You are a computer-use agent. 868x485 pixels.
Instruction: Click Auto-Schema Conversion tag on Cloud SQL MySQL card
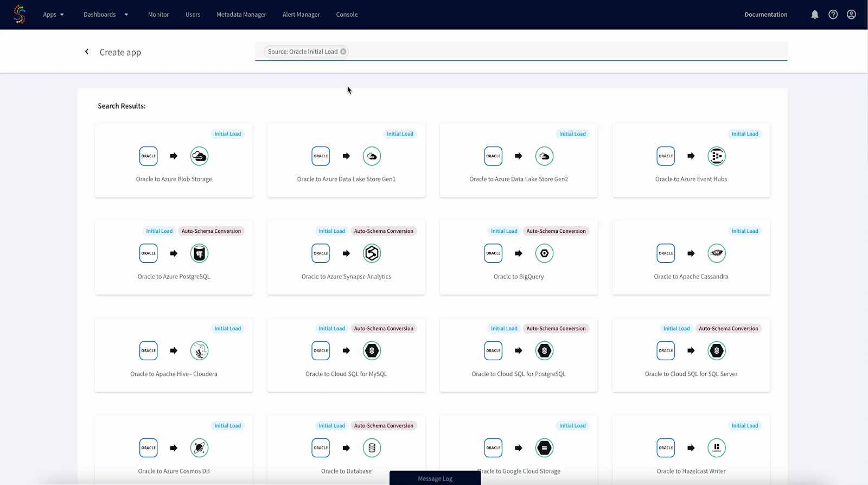(384, 329)
